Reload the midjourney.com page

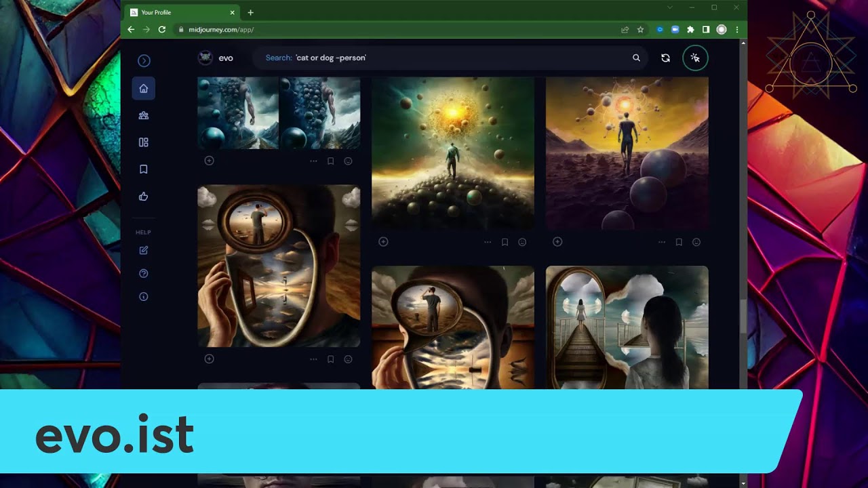[162, 30]
